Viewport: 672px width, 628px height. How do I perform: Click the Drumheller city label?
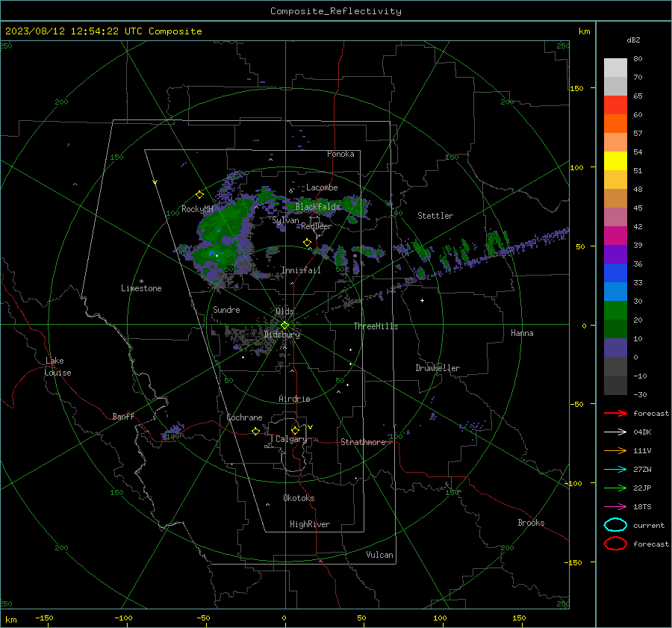(438, 368)
